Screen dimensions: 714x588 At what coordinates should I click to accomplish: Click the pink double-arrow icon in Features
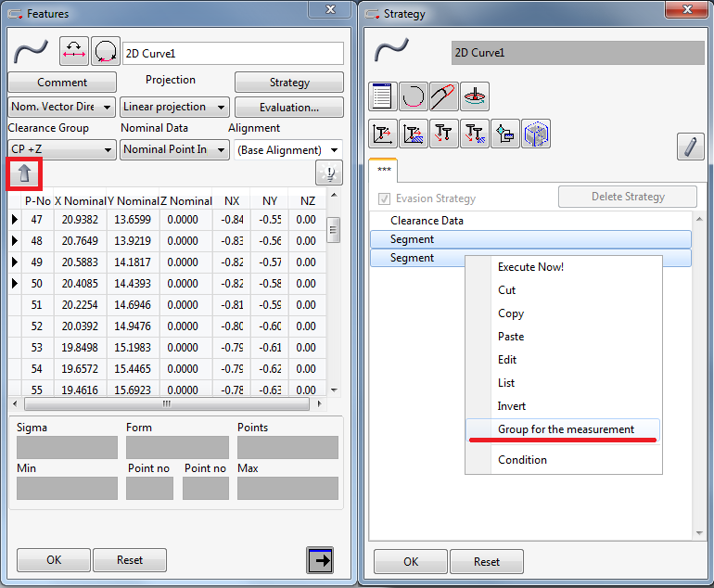(x=74, y=53)
